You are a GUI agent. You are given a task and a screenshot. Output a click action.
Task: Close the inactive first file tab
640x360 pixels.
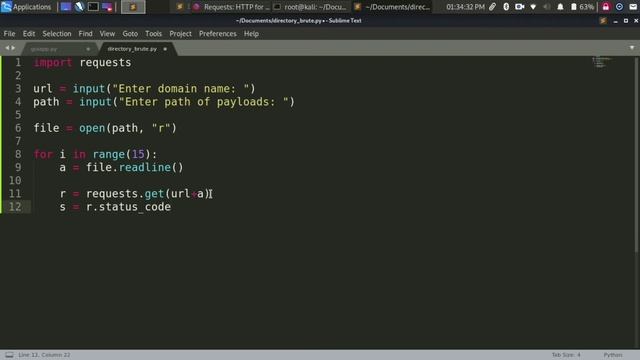pos(88,49)
